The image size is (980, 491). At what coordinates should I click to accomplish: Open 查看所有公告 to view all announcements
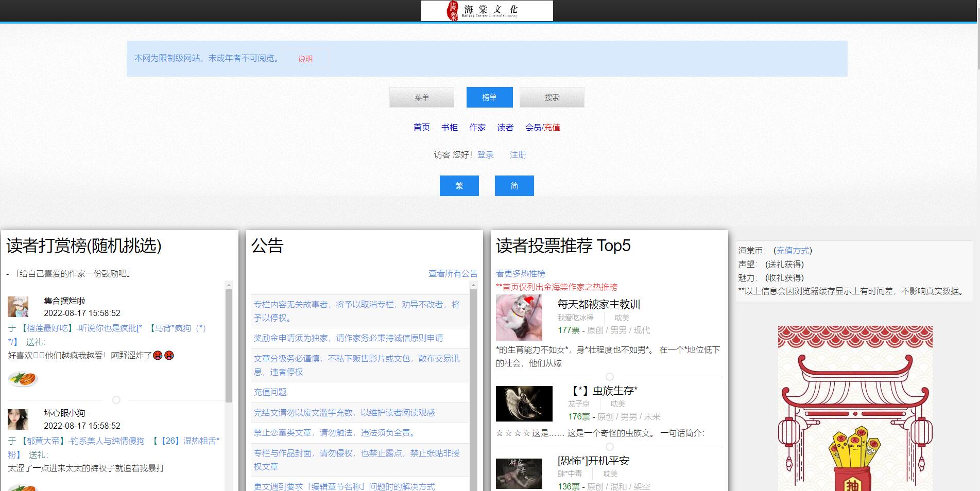[x=453, y=273]
